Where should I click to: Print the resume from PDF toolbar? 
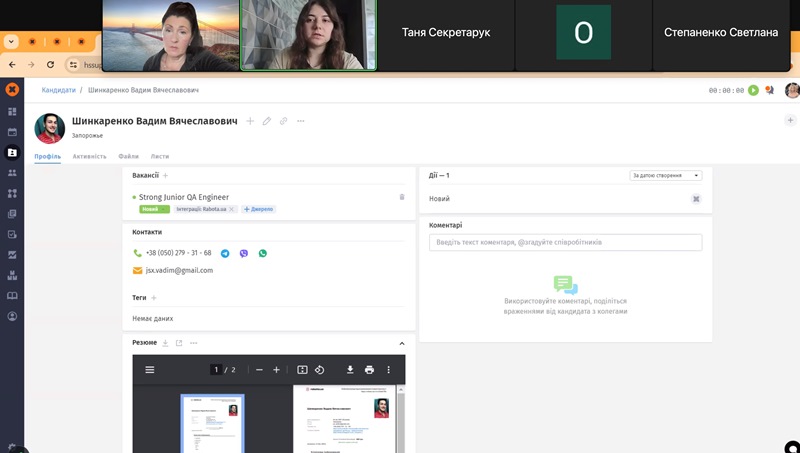point(369,370)
